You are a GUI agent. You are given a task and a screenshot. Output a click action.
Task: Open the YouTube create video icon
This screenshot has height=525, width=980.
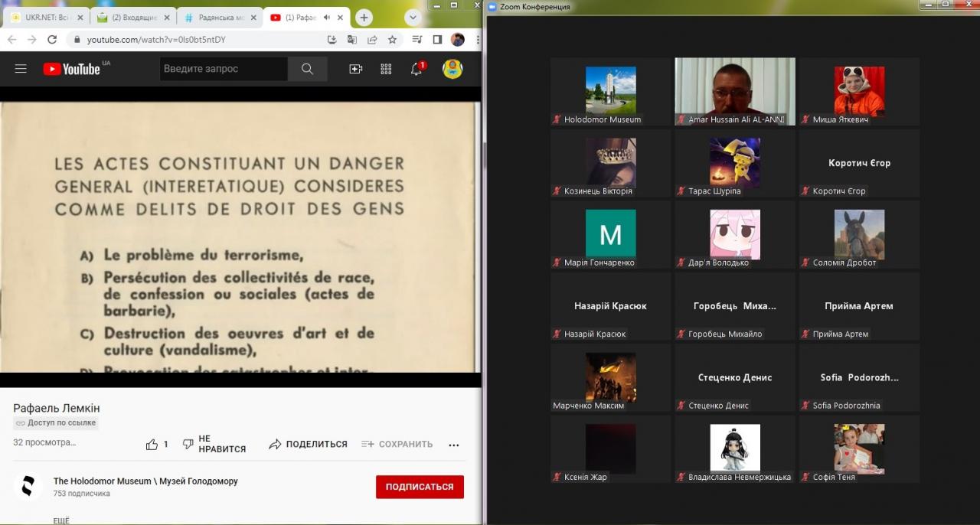355,69
